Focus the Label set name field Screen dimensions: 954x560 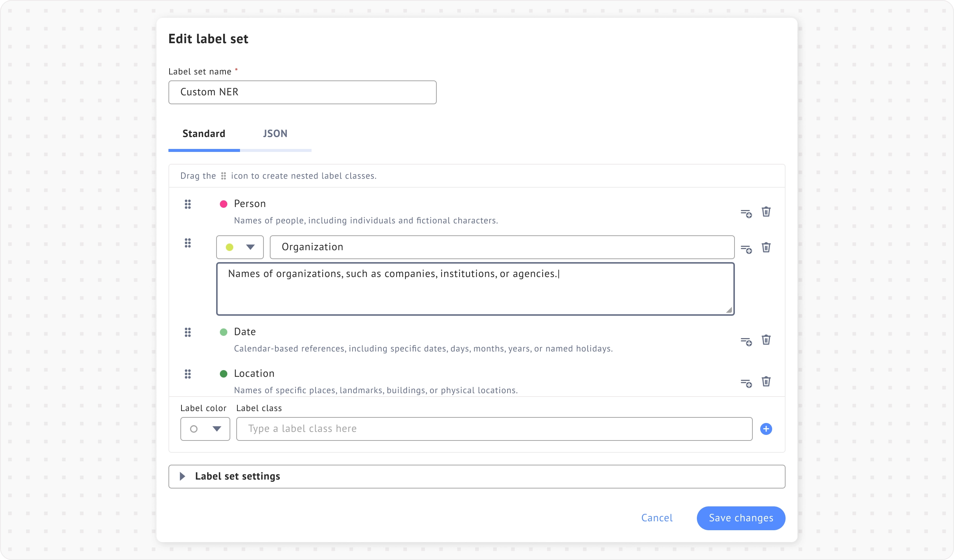[x=302, y=92]
